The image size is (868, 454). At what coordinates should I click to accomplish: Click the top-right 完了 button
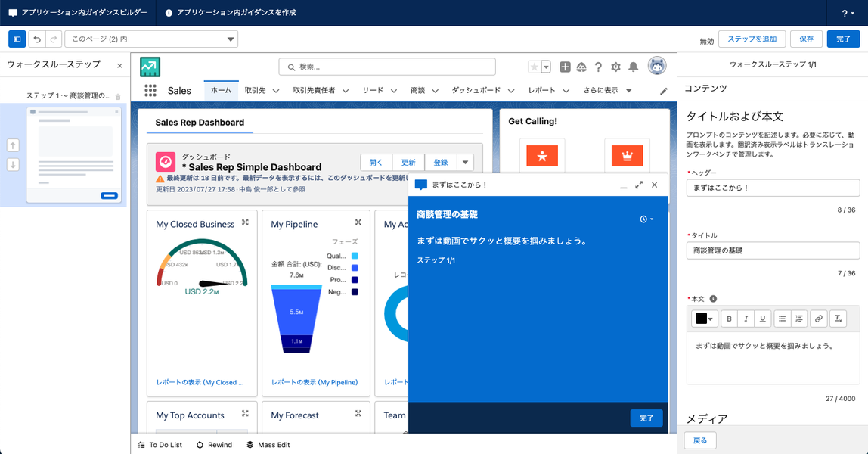coord(843,39)
